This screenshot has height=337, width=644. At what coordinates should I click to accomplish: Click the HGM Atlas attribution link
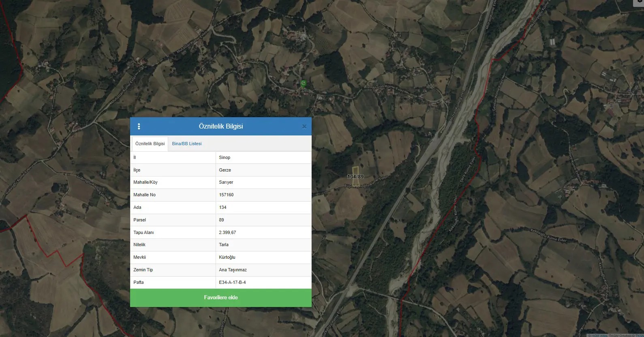[x=600, y=335]
